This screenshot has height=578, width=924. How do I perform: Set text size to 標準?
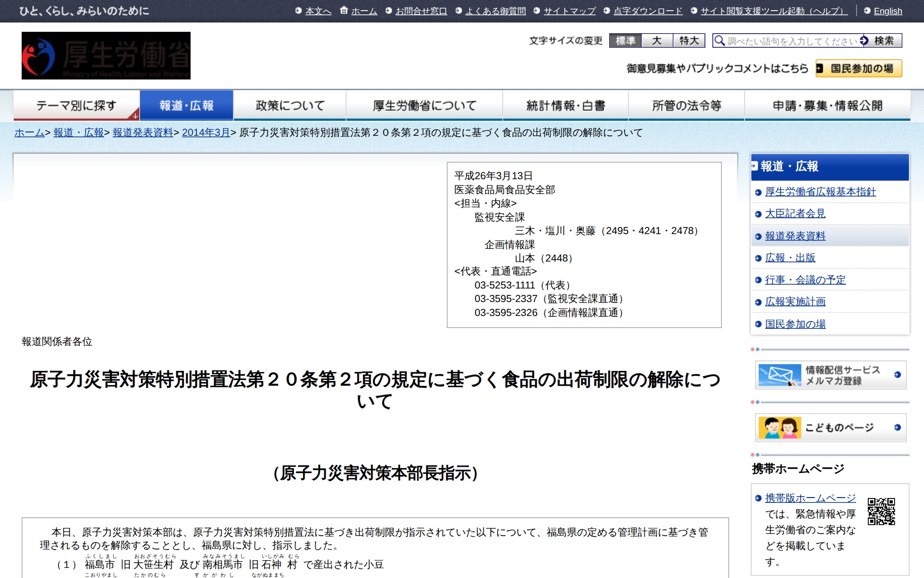tap(625, 40)
